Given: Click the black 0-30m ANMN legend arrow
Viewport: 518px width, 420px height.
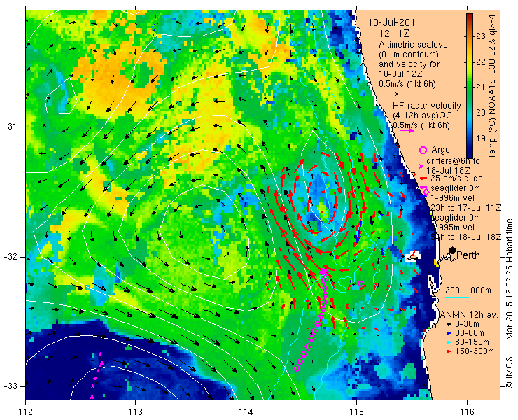Looking at the screenshot, I should coord(449,325).
